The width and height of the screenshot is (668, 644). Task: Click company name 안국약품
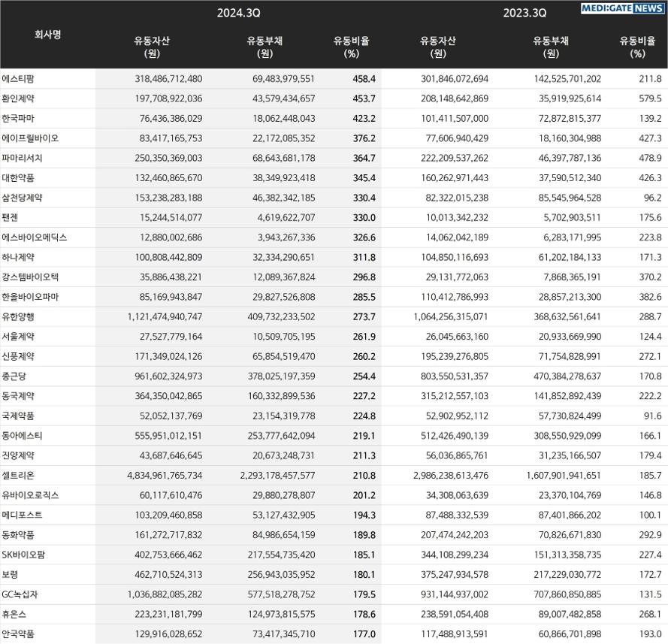click(18, 633)
